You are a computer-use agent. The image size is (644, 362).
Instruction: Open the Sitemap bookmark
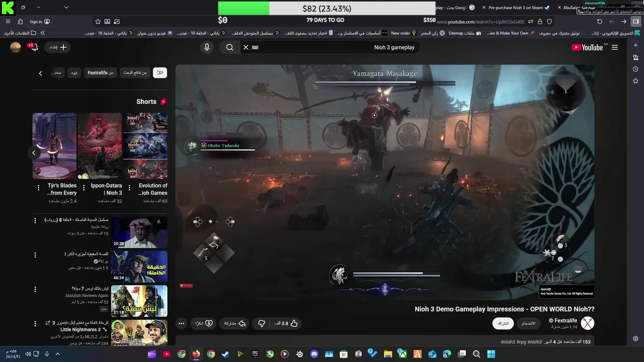(x=464, y=33)
